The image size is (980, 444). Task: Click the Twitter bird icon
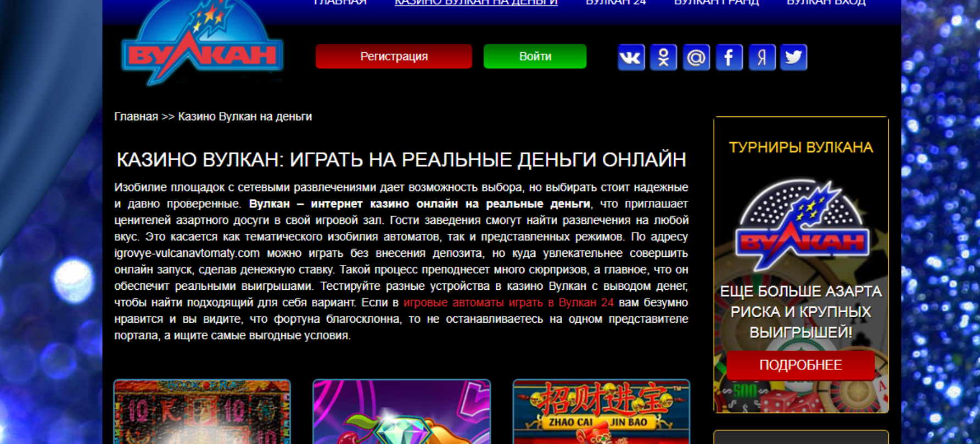[794, 57]
